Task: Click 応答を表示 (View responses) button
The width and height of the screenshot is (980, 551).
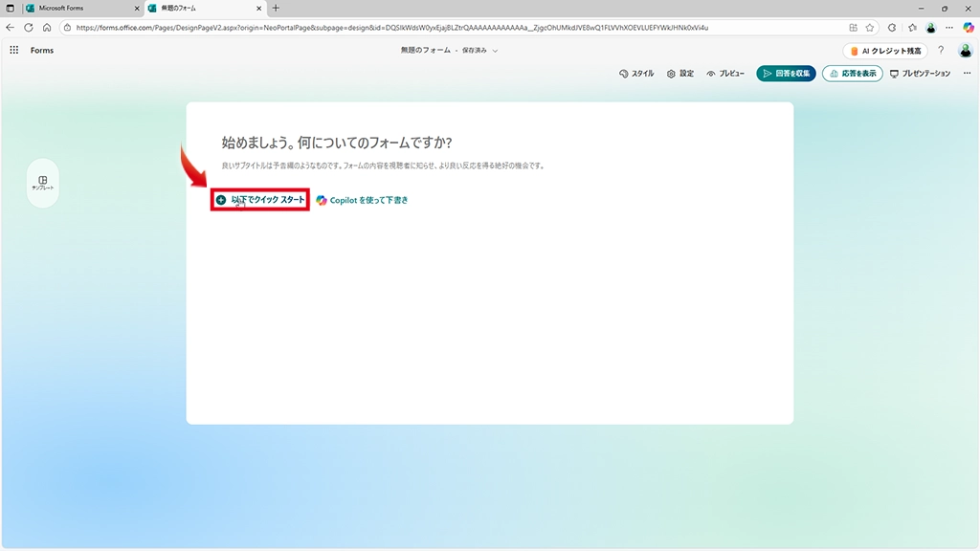Action: [852, 74]
